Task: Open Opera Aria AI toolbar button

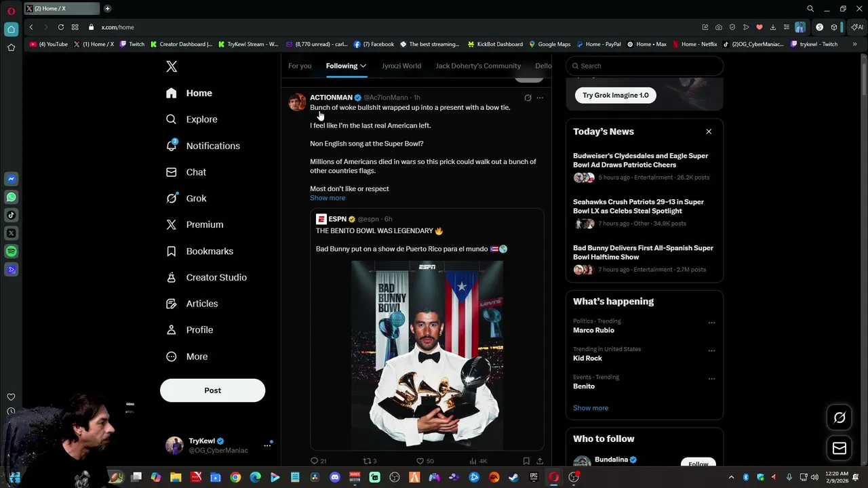Action: 857,27
